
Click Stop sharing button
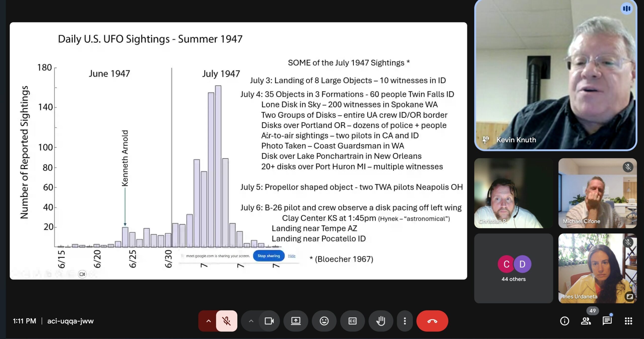(268, 256)
